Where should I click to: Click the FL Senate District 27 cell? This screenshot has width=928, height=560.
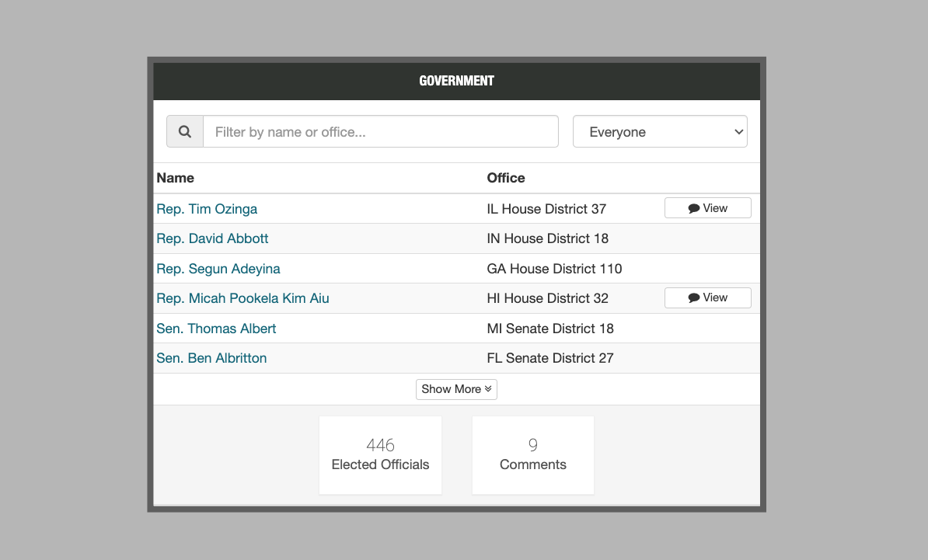tap(549, 358)
